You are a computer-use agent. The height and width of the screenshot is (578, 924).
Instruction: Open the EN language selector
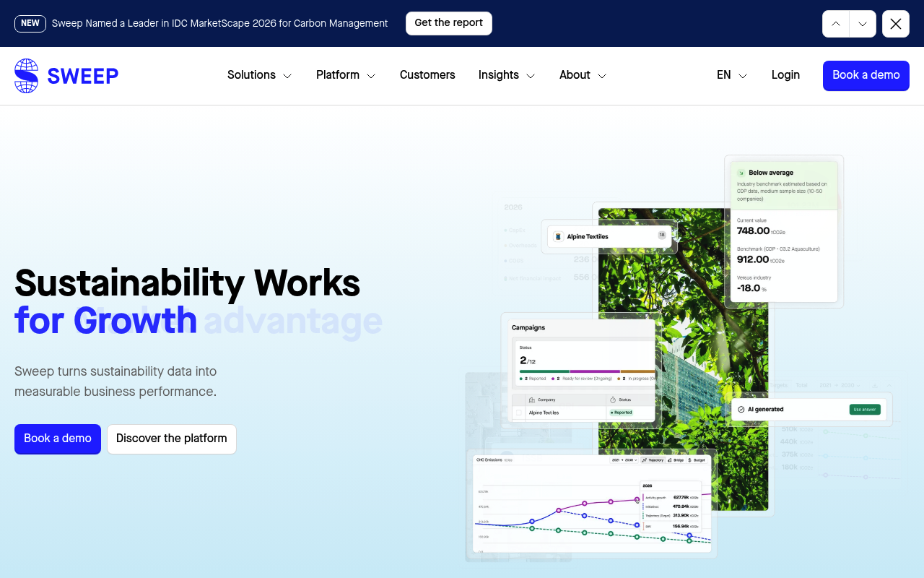point(732,75)
